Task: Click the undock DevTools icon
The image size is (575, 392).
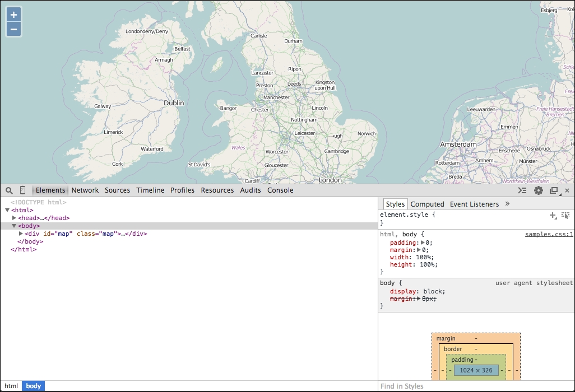Action: 554,190
